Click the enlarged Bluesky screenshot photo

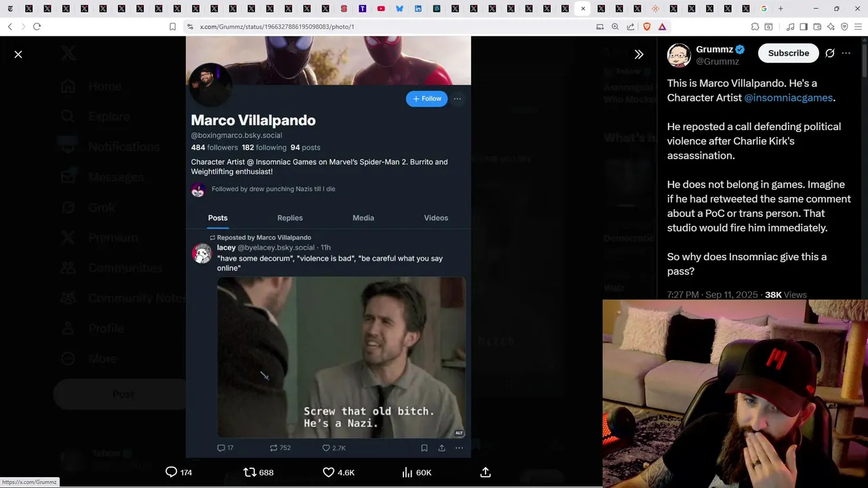(328, 247)
